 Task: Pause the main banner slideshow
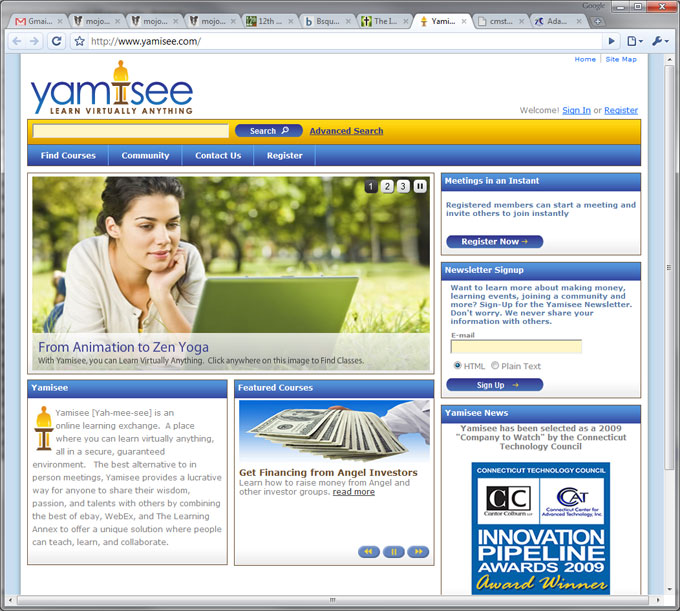420,186
